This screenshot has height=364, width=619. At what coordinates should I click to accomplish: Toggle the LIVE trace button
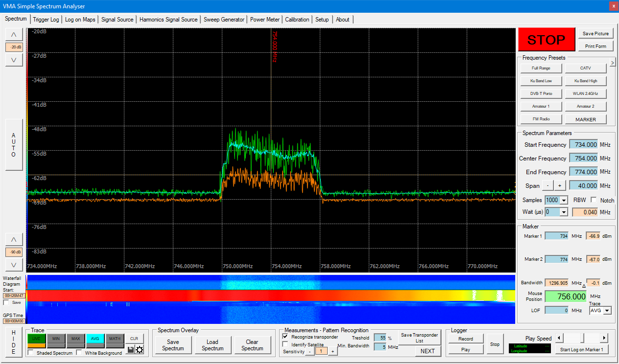[36, 339]
